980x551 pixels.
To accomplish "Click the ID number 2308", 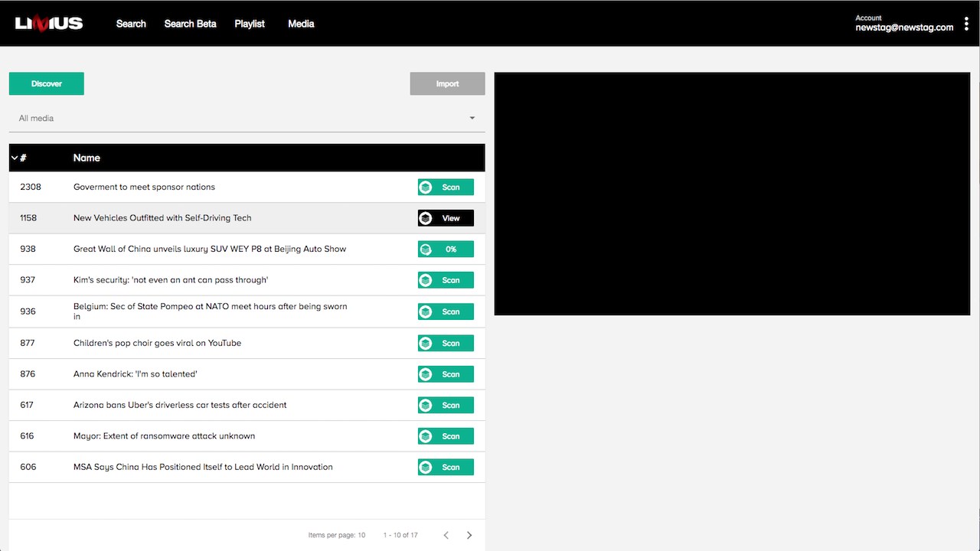I will click(x=31, y=187).
